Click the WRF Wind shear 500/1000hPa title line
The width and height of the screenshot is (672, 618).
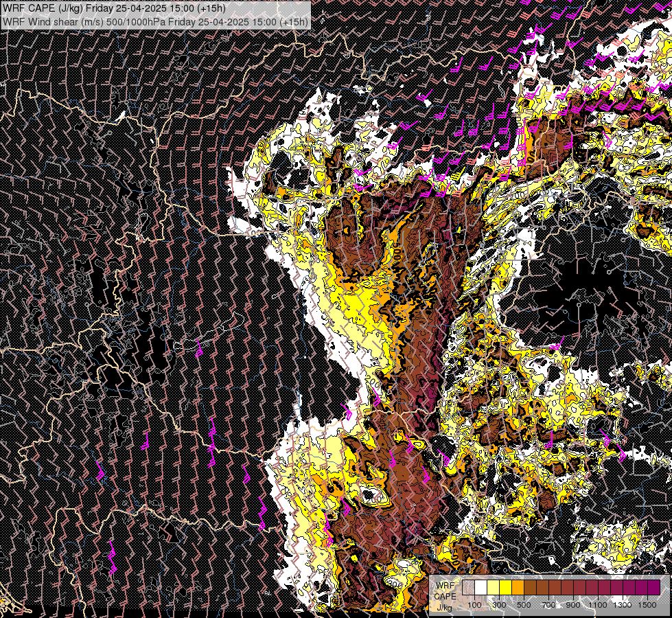pos(155,22)
